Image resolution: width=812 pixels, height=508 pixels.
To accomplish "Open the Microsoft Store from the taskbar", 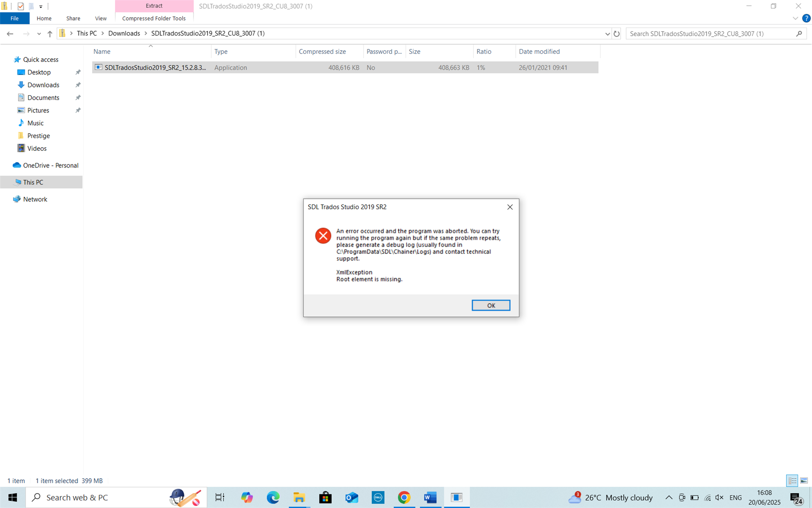I will tap(325, 497).
